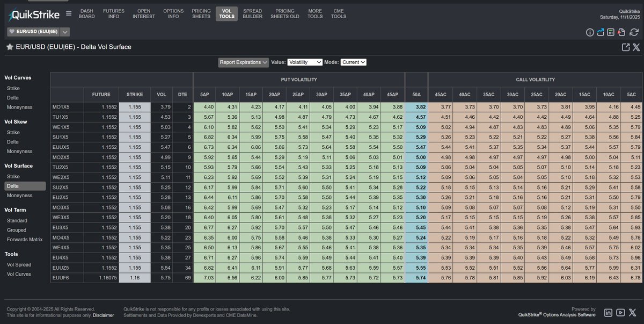Open the CME TOOLS menu
Image resolution: width=644 pixels, height=324 pixels.
[339, 13]
